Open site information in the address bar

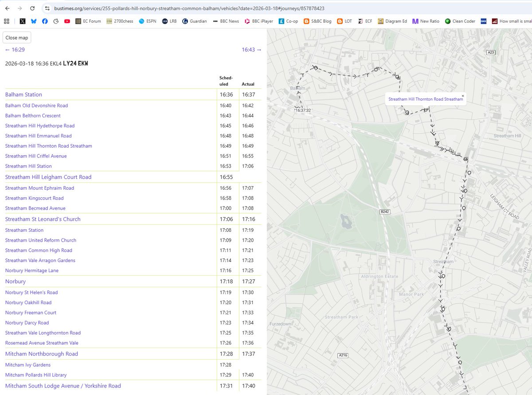pos(47,8)
